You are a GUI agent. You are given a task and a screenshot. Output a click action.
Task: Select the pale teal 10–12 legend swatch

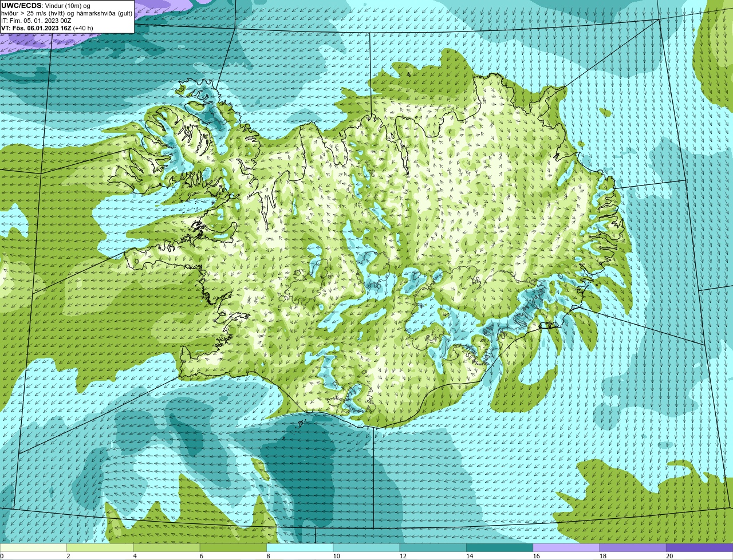pos(366,548)
